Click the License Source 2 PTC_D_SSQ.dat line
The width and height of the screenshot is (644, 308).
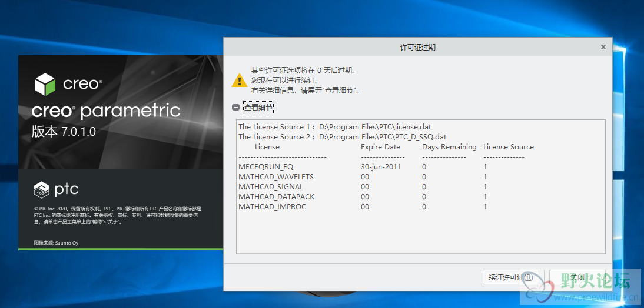pos(342,136)
